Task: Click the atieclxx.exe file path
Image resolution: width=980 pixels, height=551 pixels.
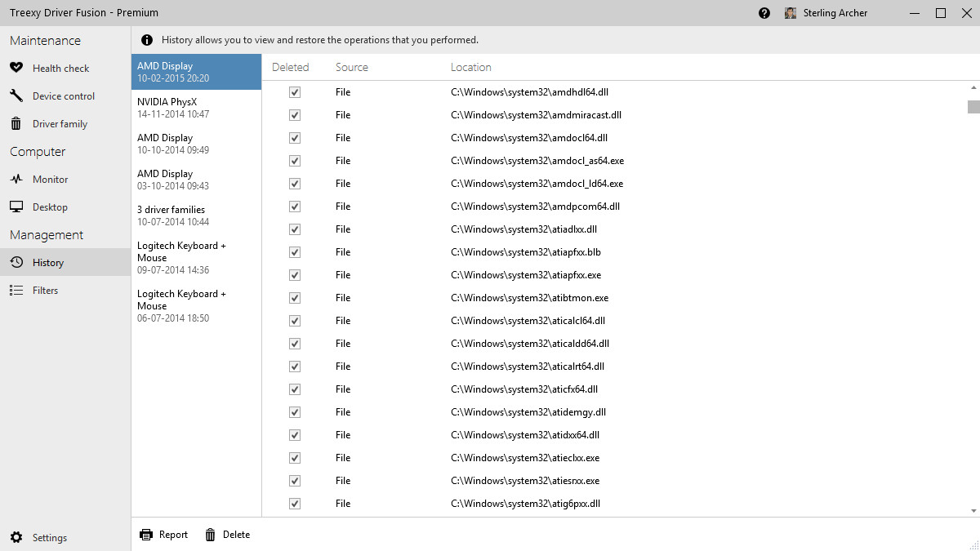Action: [525, 458]
